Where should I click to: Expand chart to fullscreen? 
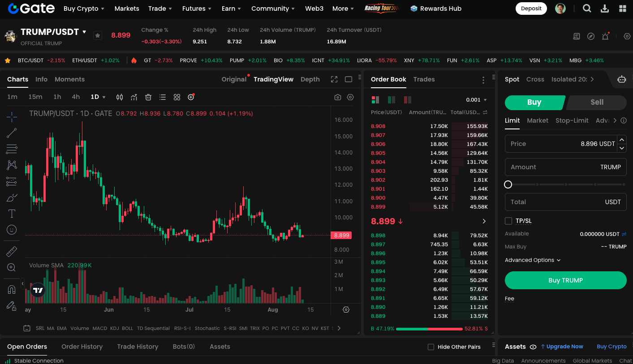[x=334, y=79]
